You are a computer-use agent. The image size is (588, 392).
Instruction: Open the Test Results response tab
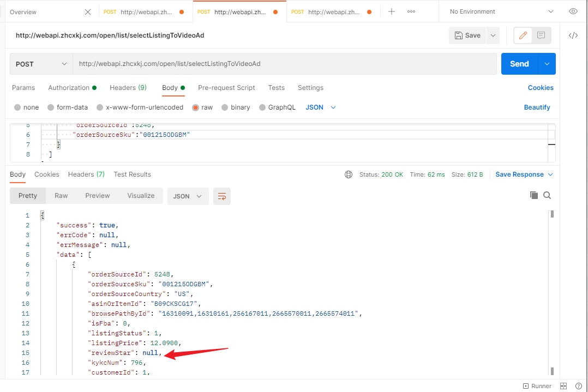(133, 174)
